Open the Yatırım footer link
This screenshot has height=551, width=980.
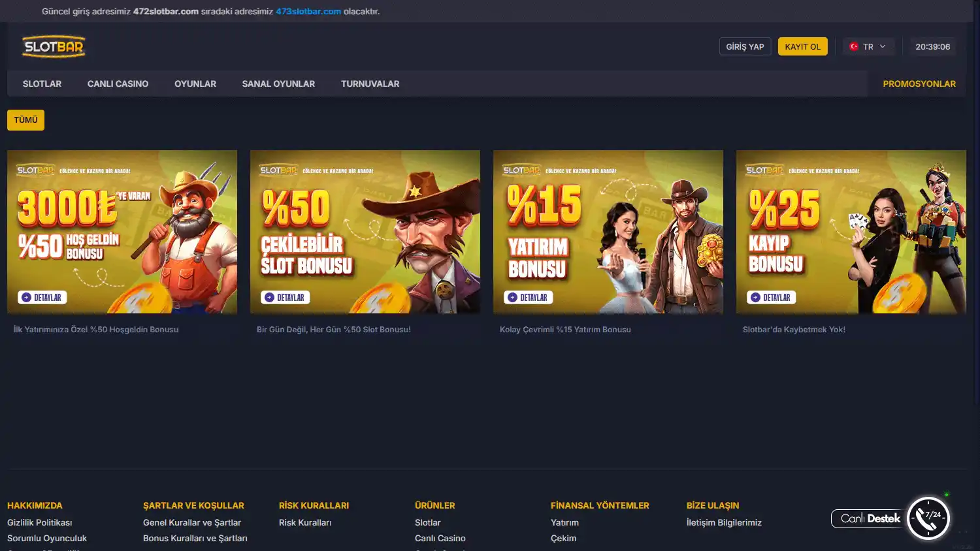click(x=564, y=522)
